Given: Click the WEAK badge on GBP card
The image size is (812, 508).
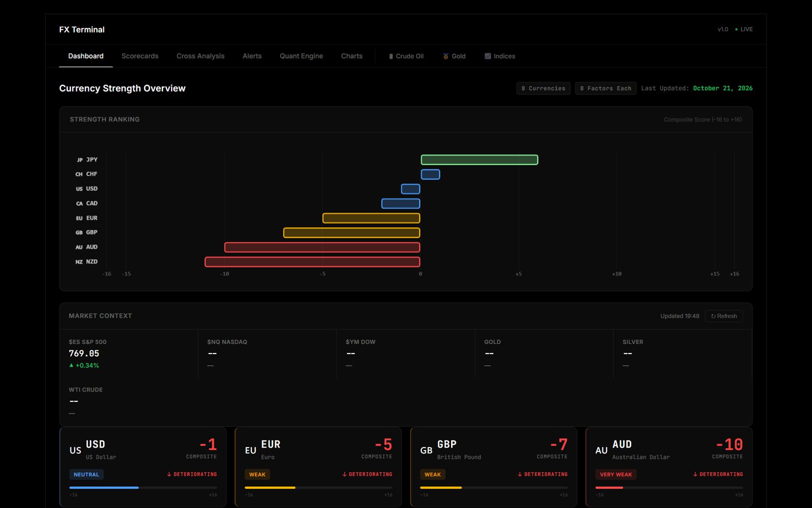Looking at the screenshot, I should tap(433, 474).
